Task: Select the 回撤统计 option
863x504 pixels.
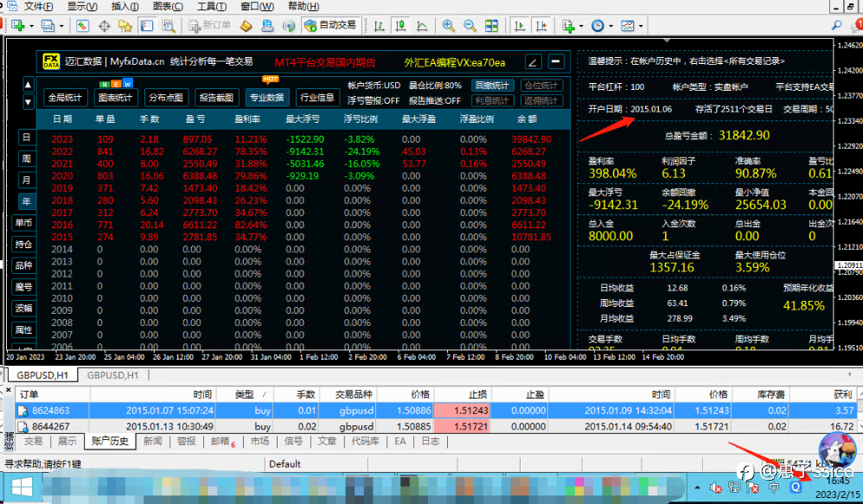Action: coord(493,86)
